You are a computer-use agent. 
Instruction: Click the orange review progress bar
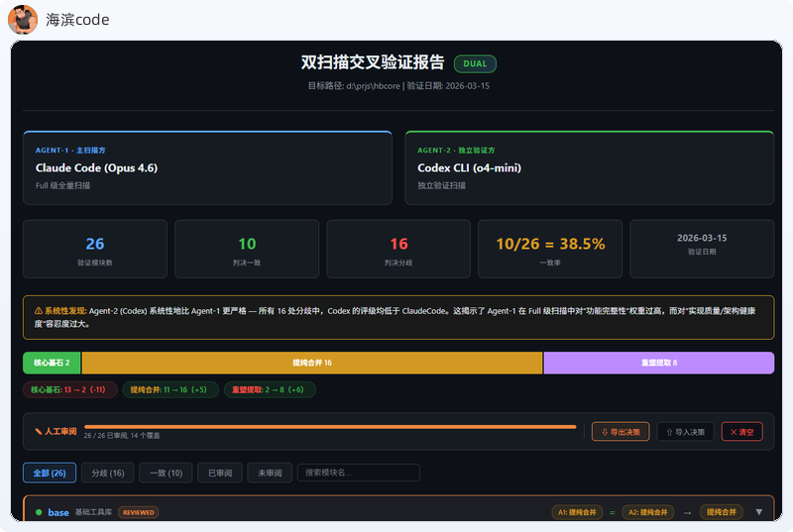(330, 427)
